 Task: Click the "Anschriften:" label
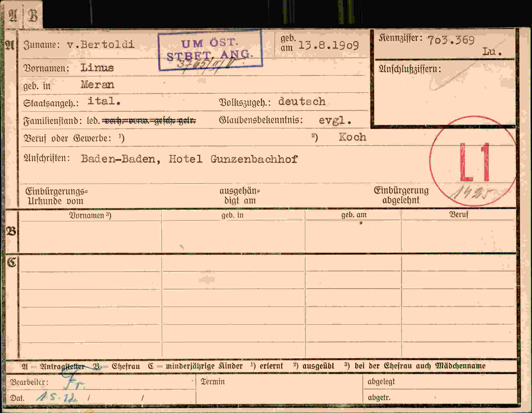tap(47, 158)
